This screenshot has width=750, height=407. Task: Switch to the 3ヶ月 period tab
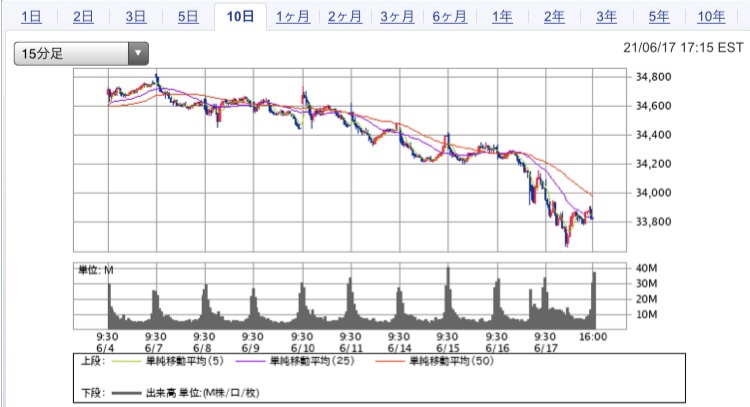click(x=397, y=17)
